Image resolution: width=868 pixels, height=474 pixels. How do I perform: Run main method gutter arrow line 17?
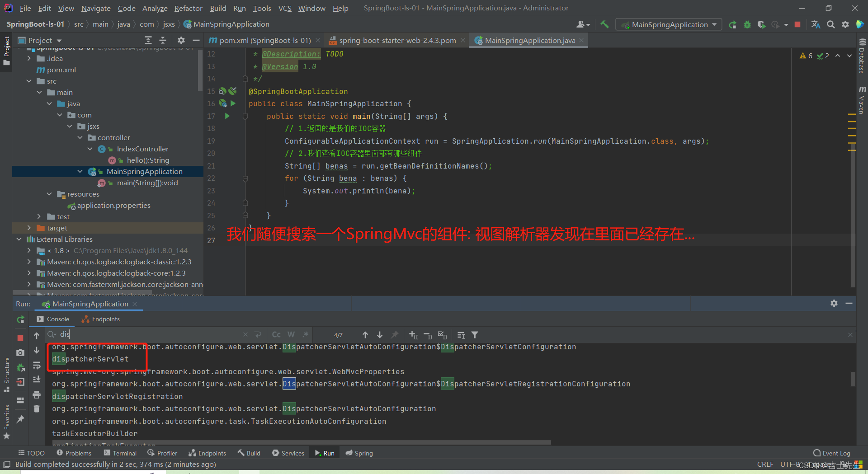point(227,116)
